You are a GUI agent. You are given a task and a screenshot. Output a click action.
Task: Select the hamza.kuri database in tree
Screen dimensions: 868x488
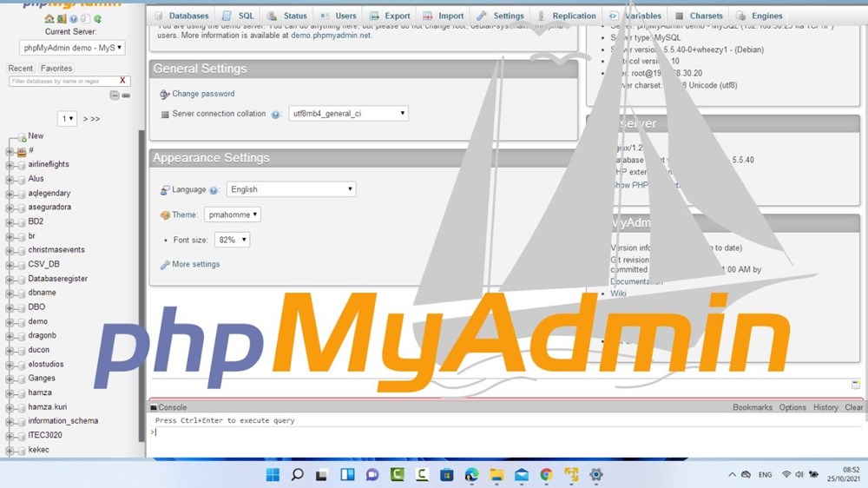tap(47, 406)
